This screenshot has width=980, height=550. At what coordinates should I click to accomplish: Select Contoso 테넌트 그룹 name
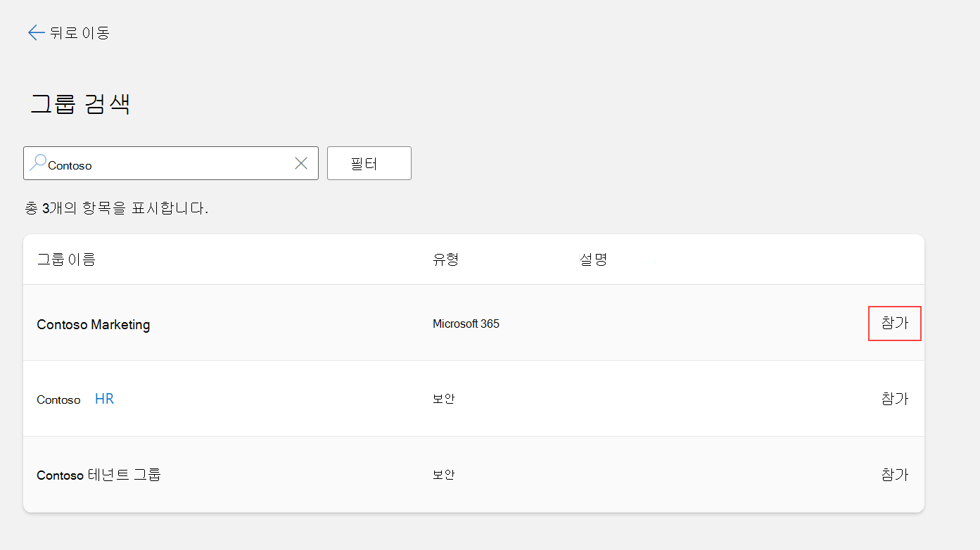(x=98, y=475)
